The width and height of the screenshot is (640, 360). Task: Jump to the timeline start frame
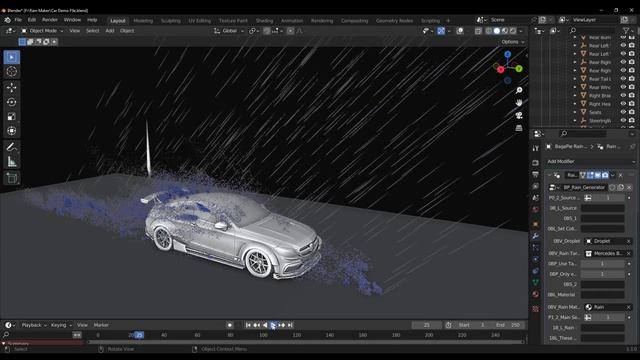(248, 325)
